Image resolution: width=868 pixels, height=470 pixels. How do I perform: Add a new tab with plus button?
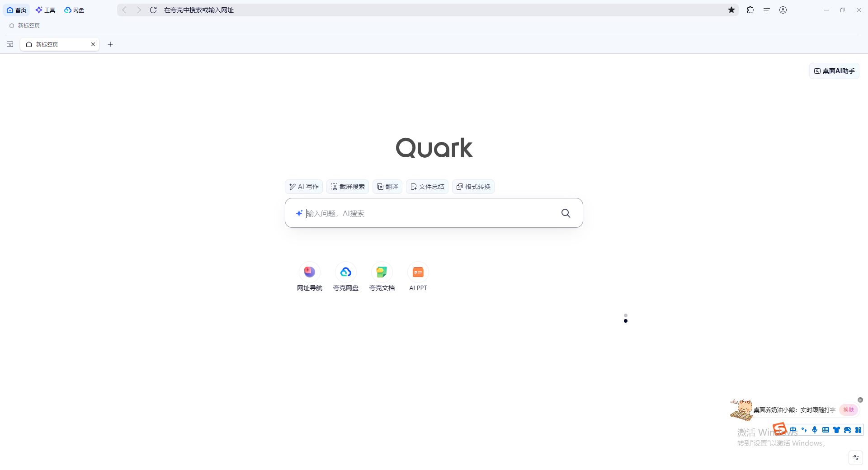tap(110, 44)
